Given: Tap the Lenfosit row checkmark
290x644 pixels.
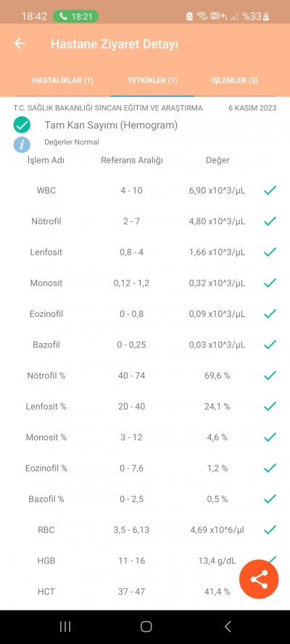Looking at the screenshot, I should [x=270, y=252].
